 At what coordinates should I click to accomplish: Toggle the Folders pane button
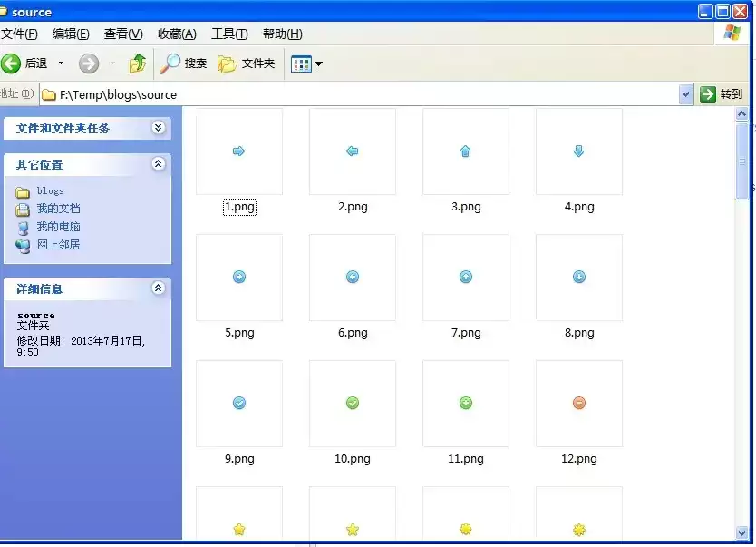tap(246, 63)
